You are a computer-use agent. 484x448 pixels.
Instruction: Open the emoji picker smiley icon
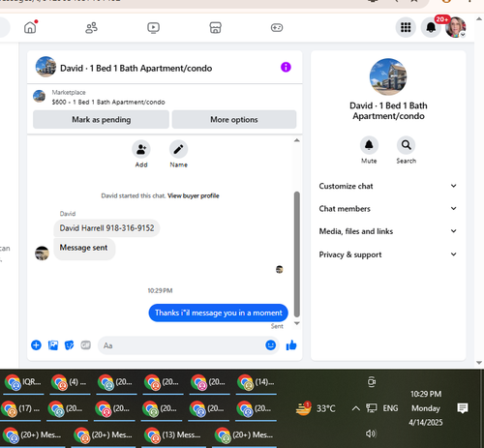tap(270, 345)
